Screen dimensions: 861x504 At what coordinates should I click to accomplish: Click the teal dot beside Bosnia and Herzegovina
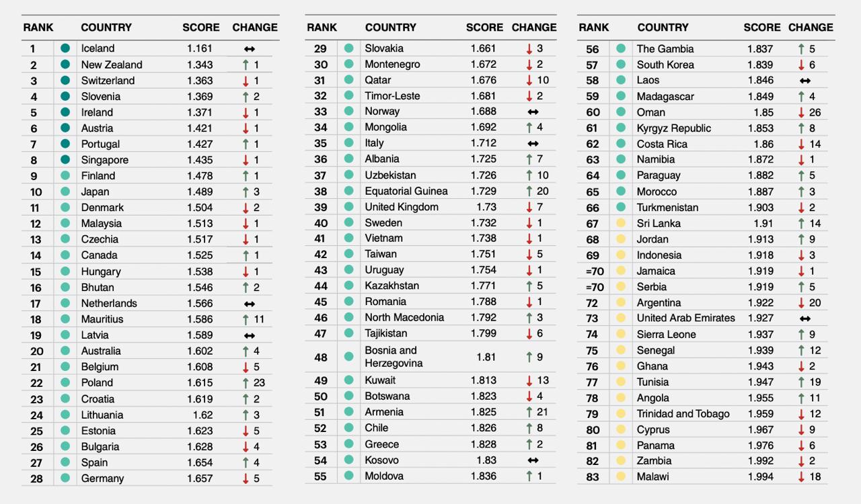[348, 357]
